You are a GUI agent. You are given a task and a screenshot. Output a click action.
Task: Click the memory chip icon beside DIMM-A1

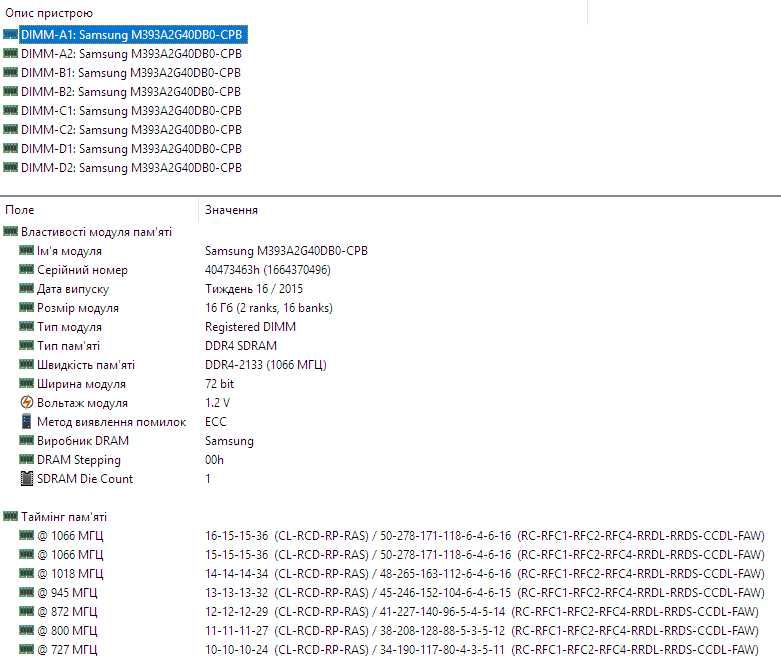point(10,34)
